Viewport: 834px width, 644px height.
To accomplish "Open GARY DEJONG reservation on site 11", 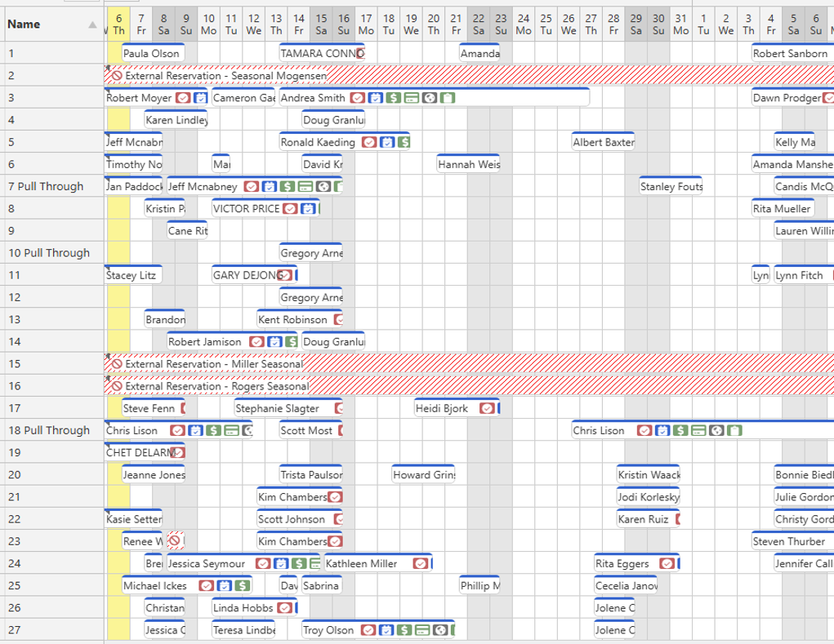I will (x=254, y=275).
